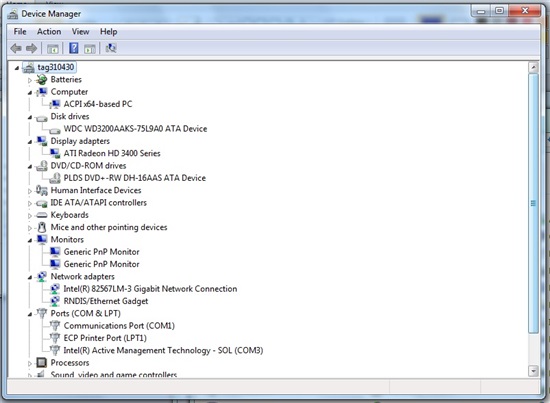Minimize the Device Manager window

[x=481, y=11]
